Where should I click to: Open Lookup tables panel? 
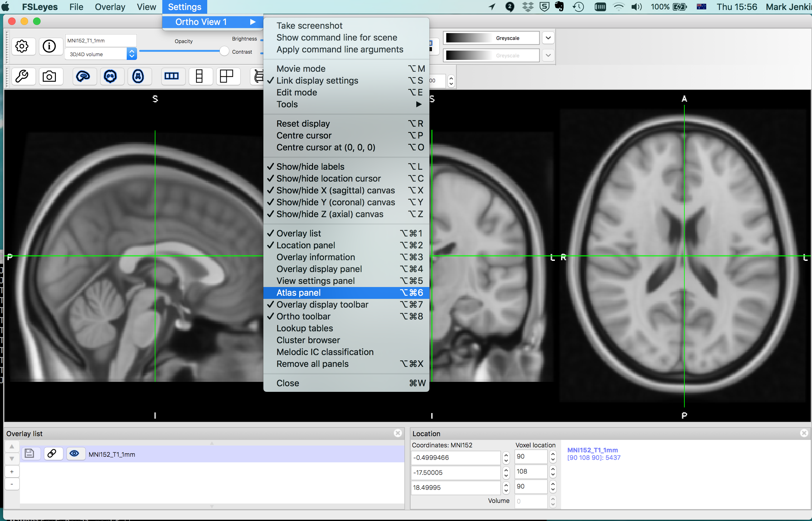coord(346,328)
